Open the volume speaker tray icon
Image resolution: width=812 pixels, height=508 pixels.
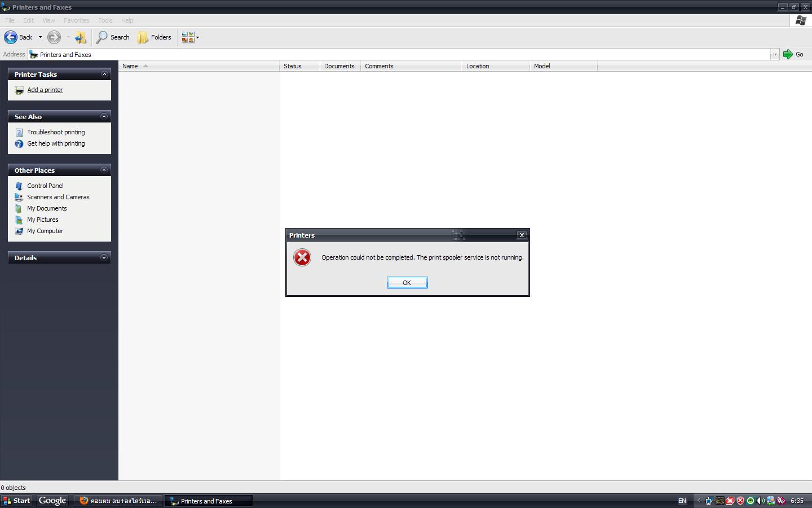coord(761,501)
